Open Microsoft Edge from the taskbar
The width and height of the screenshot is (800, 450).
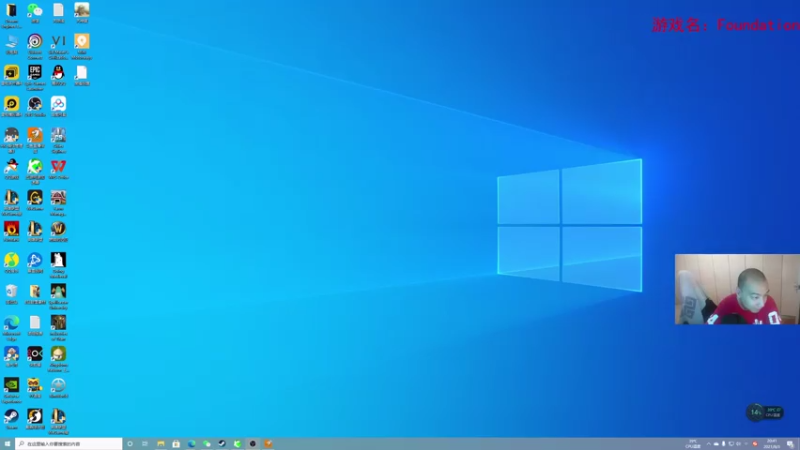click(191, 444)
